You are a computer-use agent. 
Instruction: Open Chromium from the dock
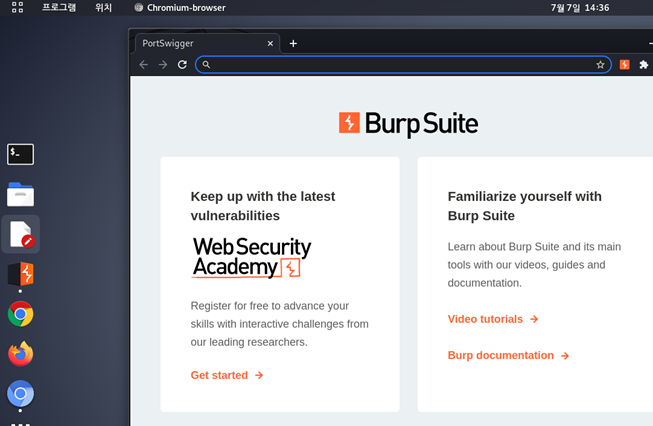(x=20, y=394)
